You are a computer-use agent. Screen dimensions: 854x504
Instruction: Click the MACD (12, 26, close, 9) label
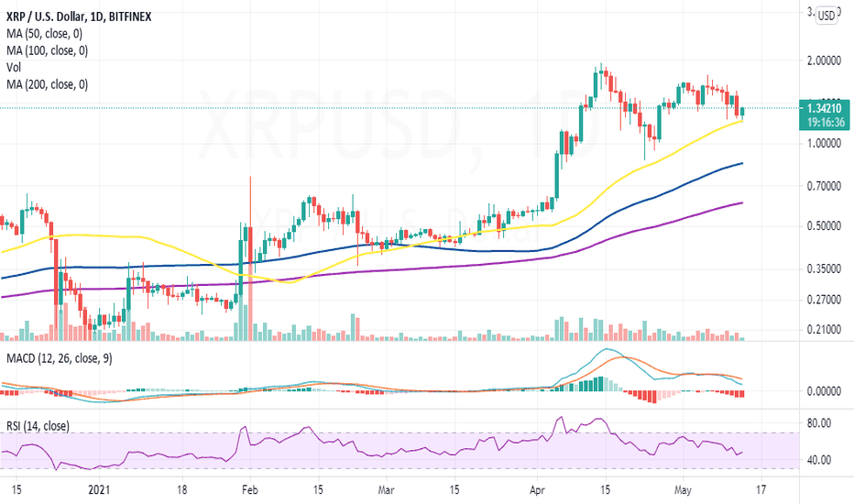pyautogui.click(x=60, y=358)
